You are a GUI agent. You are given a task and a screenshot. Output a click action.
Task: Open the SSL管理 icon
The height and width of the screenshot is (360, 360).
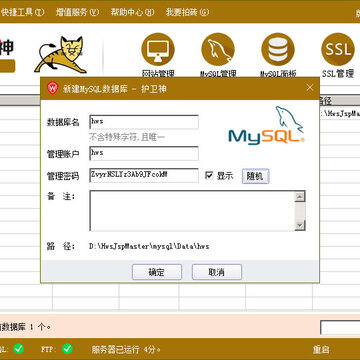[338, 50]
